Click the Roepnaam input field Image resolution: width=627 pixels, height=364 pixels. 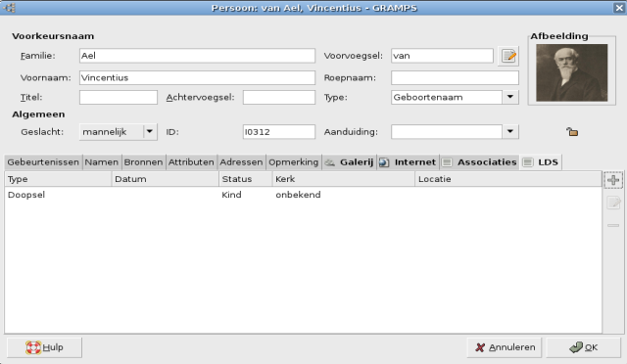tap(455, 77)
